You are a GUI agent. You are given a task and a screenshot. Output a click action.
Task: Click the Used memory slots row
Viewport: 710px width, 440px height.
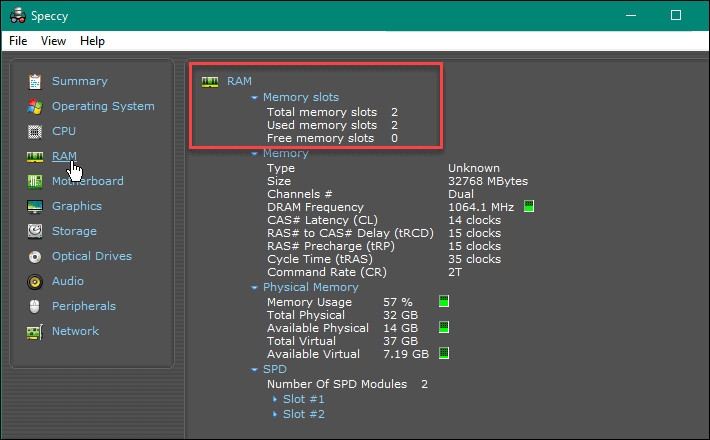pos(332,125)
